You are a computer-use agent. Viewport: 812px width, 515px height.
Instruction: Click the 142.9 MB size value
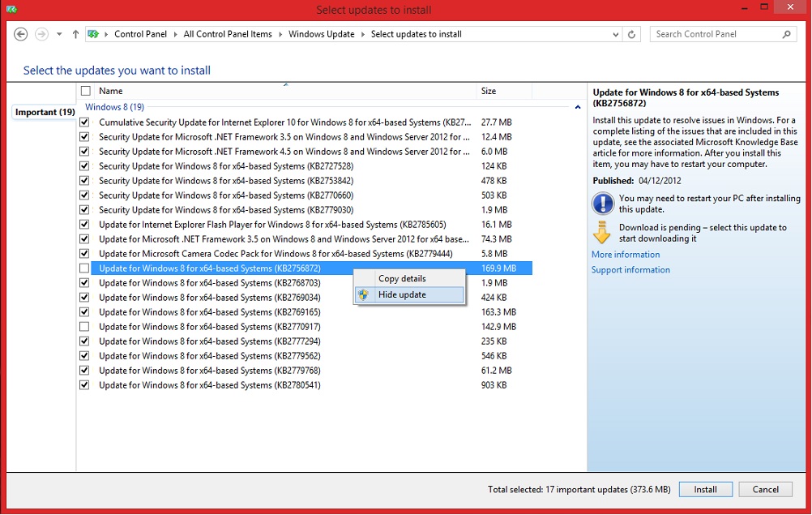498,327
